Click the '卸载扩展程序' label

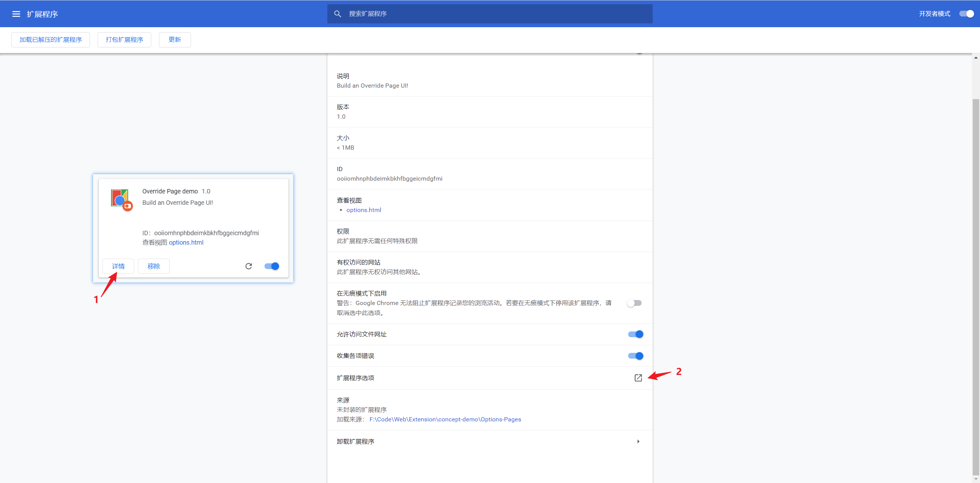(x=355, y=441)
